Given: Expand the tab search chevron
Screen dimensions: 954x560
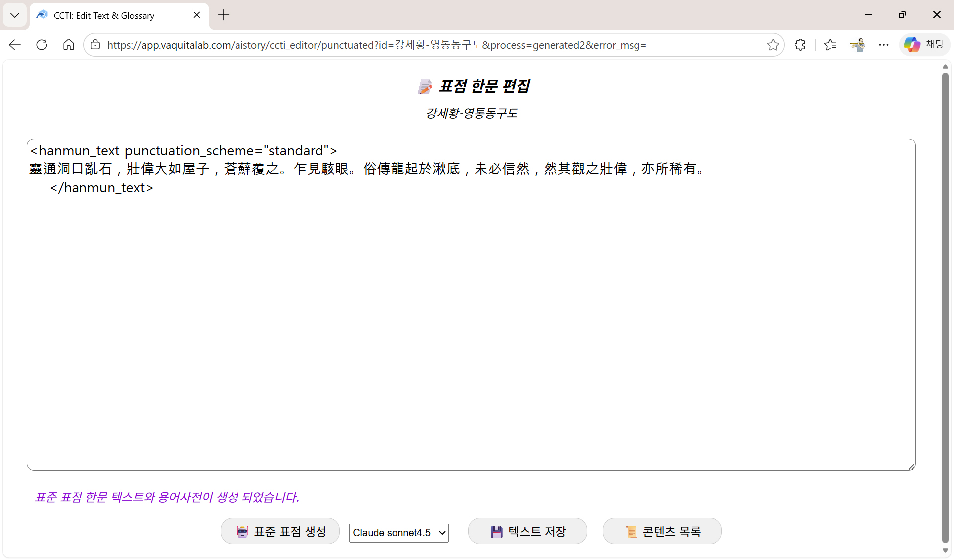Looking at the screenshot, I should pyautogui.click(x=15, y=15).
